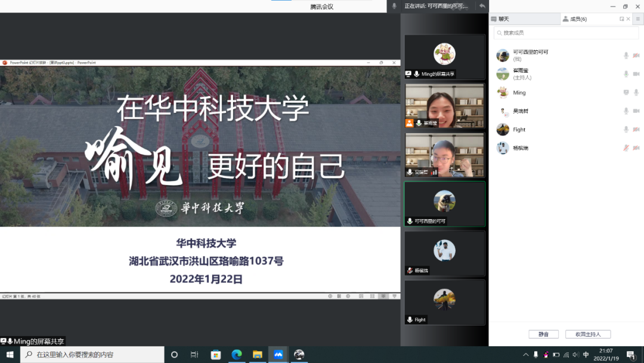Click avatar of 崔雨莹 in member list
644x363 pixels.
pos(503,74)
